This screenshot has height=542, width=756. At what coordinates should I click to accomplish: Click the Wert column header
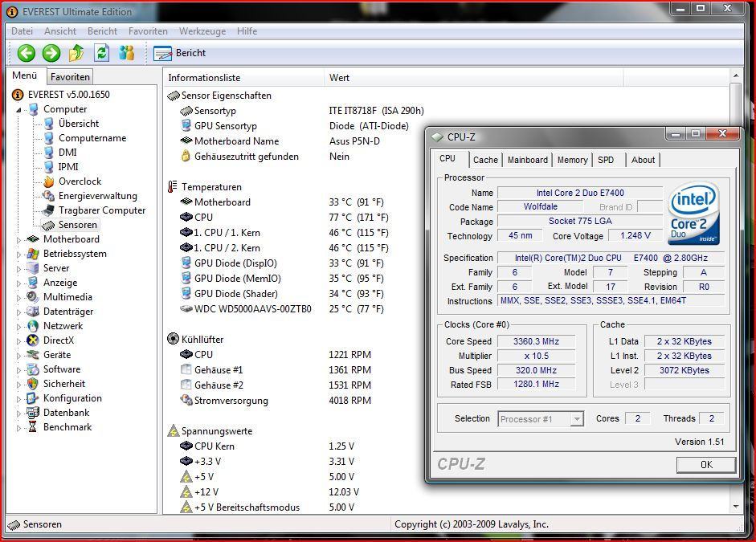click(x=474, y=78)
